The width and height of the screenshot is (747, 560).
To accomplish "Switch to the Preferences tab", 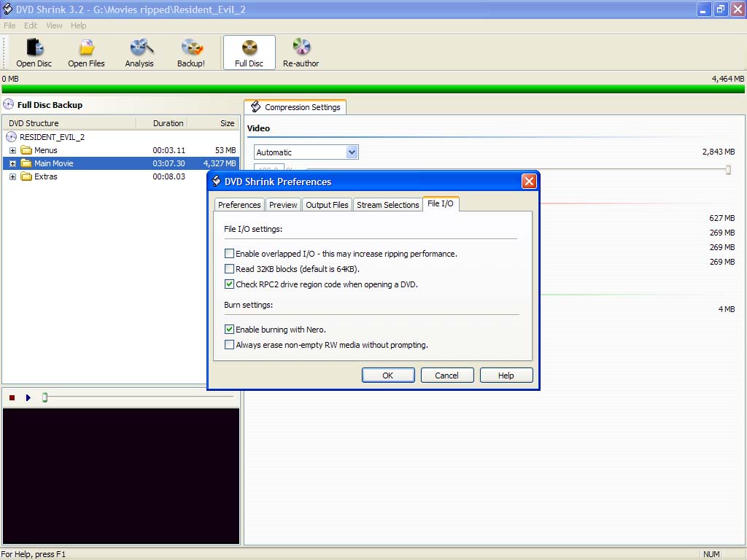I will (239, 205).
